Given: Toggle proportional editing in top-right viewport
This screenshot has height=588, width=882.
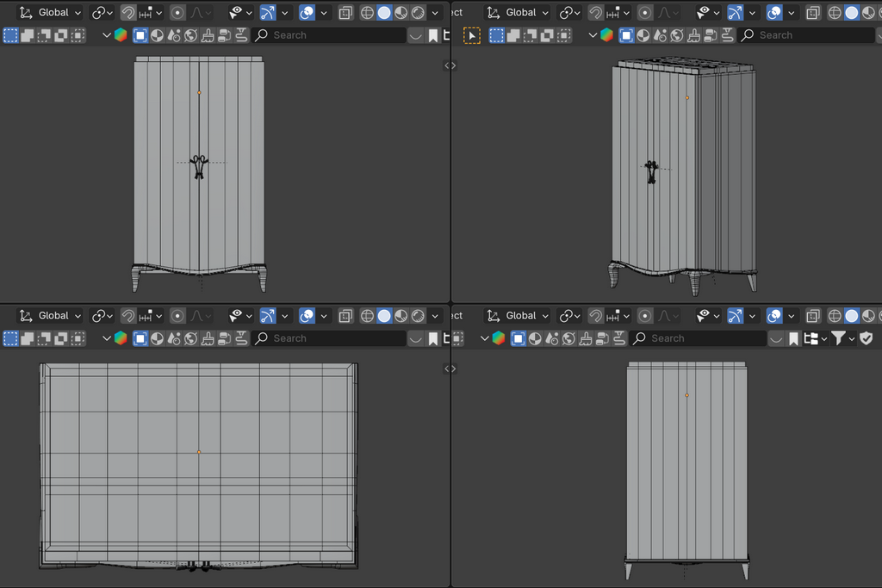Looking at the screenshot, I should point(644,13).
